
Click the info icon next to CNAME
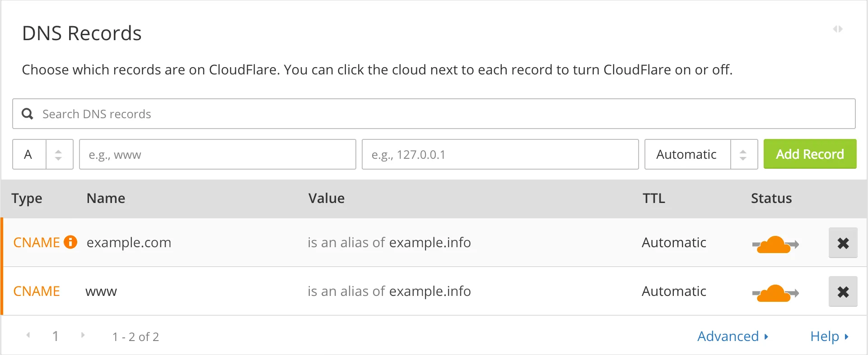click(70, 242)
